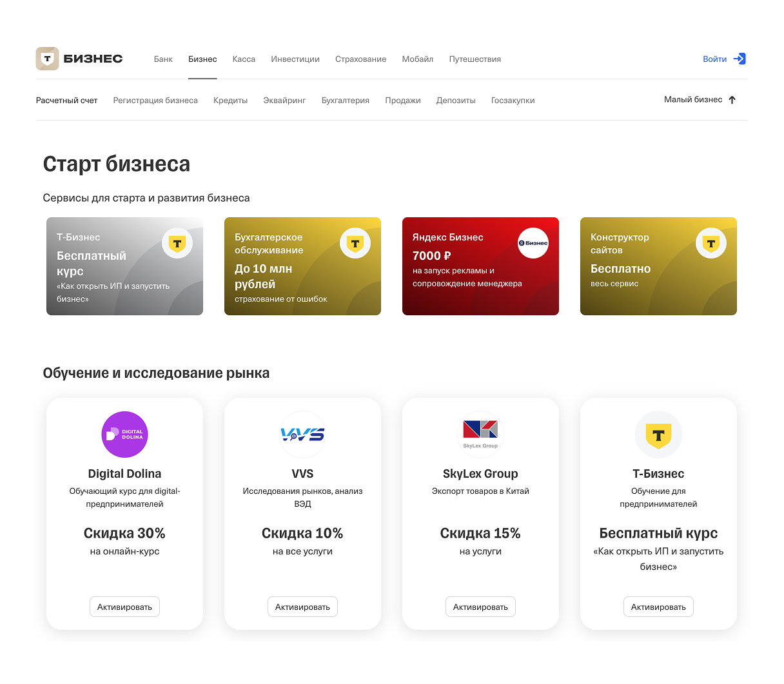Open the Эквайринг submenu item

click(284, 101)
